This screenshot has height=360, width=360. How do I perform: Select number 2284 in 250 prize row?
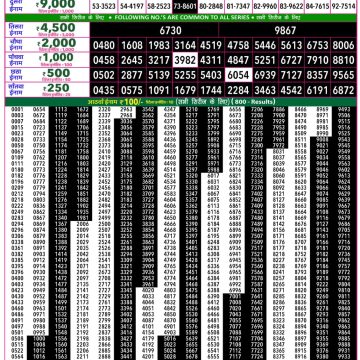238,90
